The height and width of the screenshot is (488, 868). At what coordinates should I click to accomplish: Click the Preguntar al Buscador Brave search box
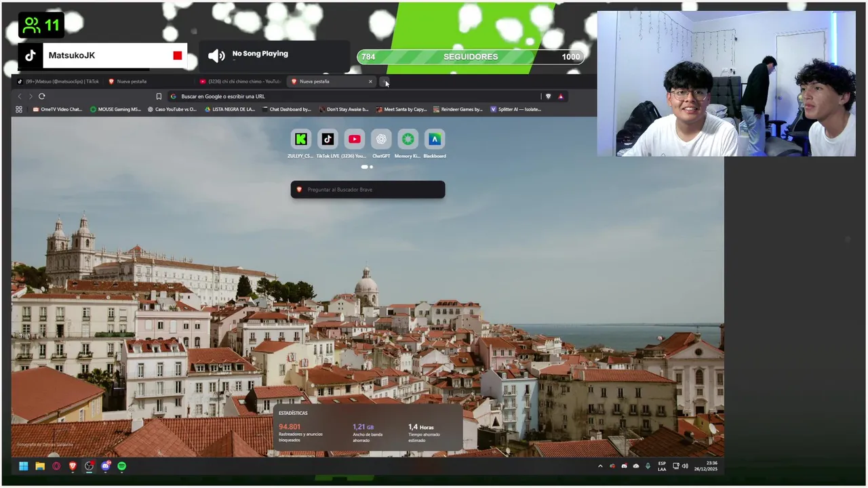click(x=368, y=190)
